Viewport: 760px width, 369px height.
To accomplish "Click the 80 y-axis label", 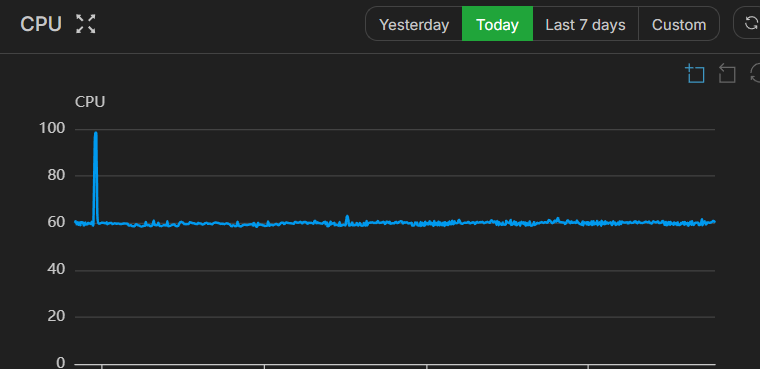I will point(56,175).
